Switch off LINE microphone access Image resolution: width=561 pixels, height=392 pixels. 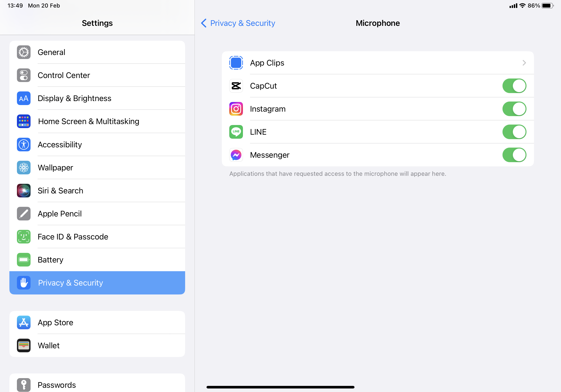pyautogui.click(x=514, y=132)
